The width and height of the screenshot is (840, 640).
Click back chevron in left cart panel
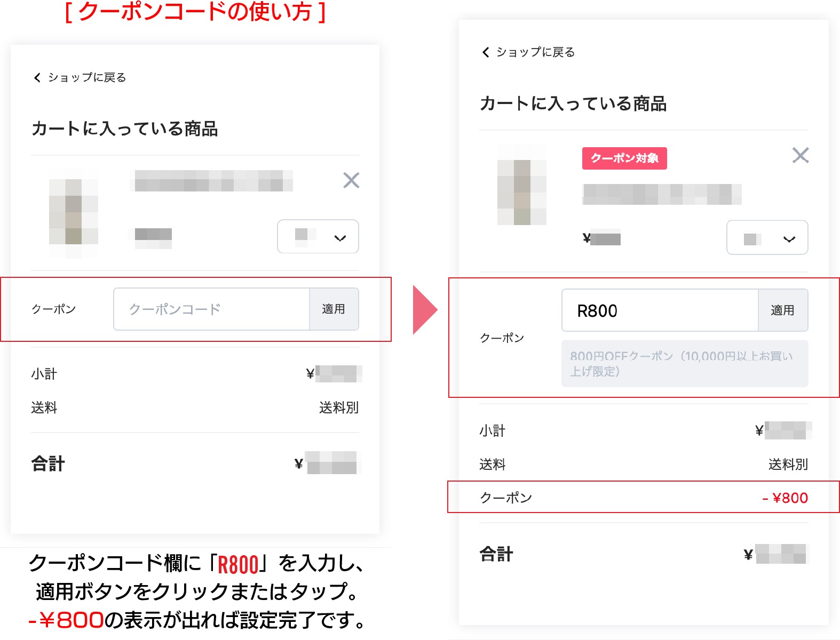click(x=37, y=78)
